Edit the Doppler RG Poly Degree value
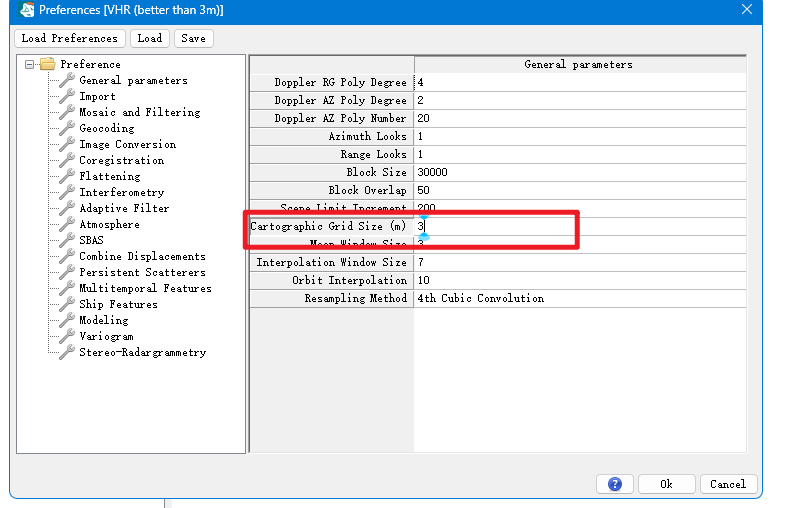This screenshot has height=508, width=795. pyautogui.click(x=580, y=82)
